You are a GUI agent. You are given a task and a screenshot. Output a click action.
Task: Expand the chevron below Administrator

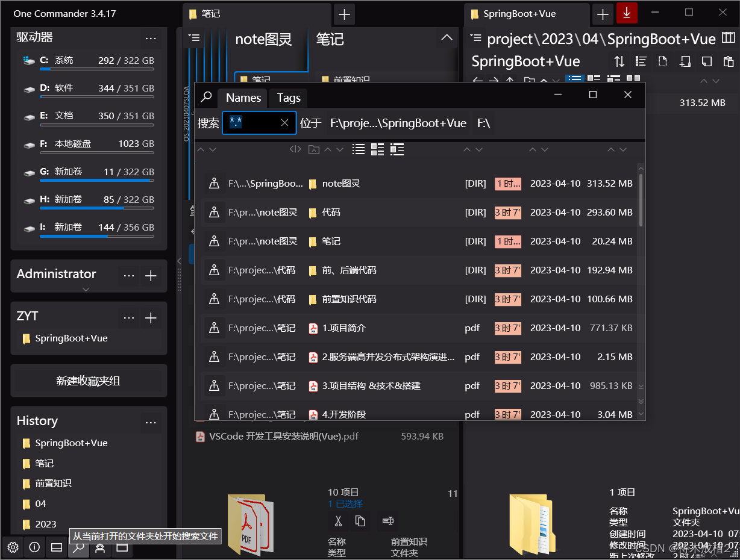click(x=86, y=289)
